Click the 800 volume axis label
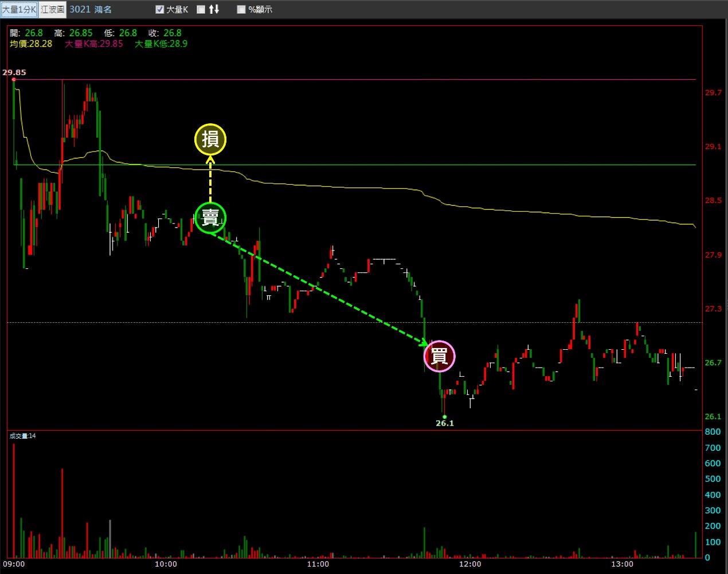The height and width of the screenshot is (574, 728). [713, 432]
